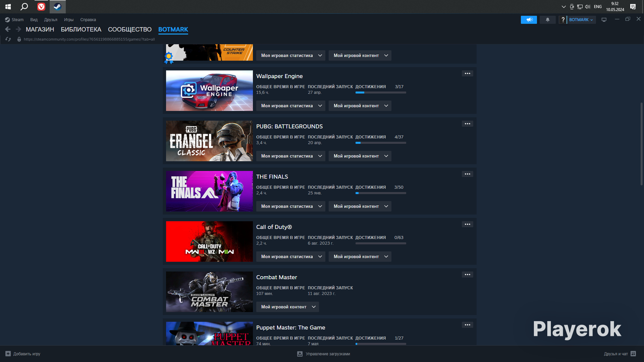The width and height of the screenshot is (644, 362).
Task: Click the Steam taskbar icon
Action: tap(57, 7)
